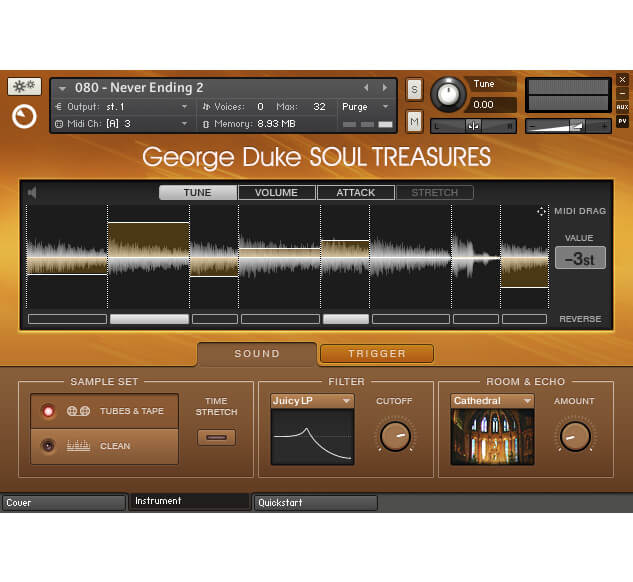
Task: Open instrument name dropdown arrow
Action: (62, 88)
